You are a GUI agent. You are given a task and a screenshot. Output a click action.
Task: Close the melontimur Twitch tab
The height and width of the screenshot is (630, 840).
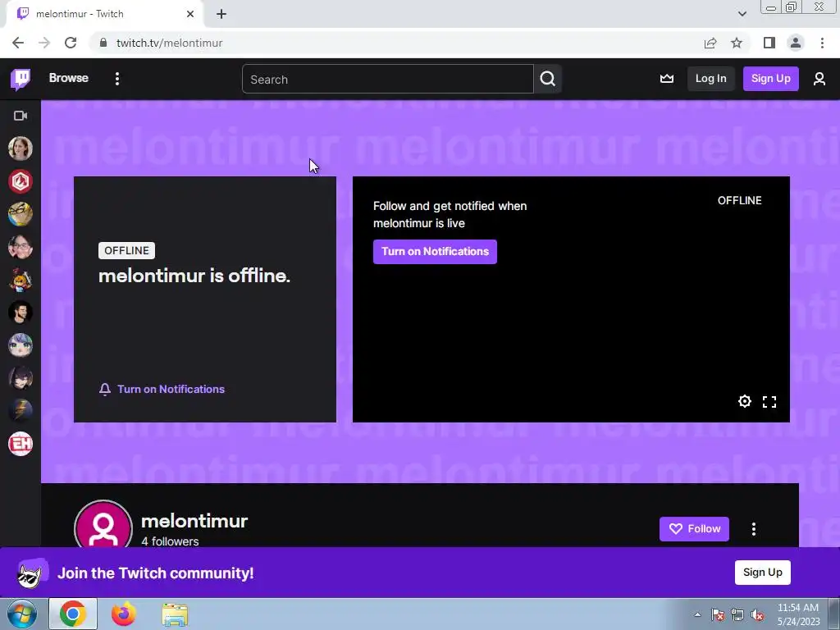[x=190, y=14]
